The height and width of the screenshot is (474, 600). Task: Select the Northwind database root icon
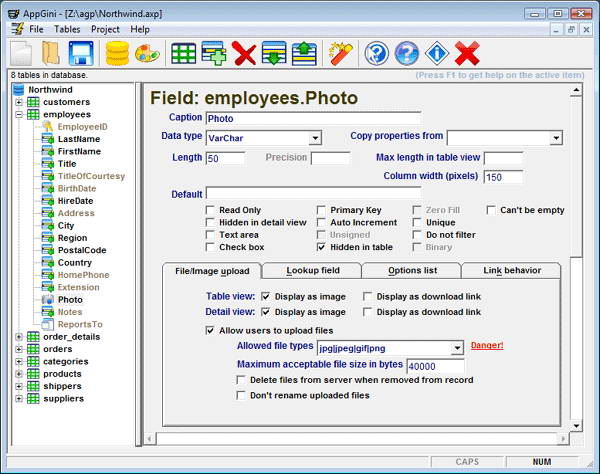18,90
